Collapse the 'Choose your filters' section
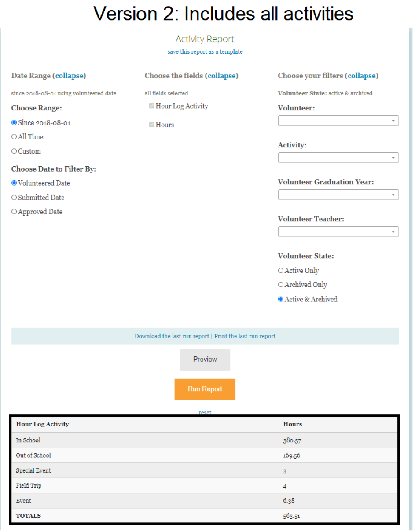 [x=362, y=76]
